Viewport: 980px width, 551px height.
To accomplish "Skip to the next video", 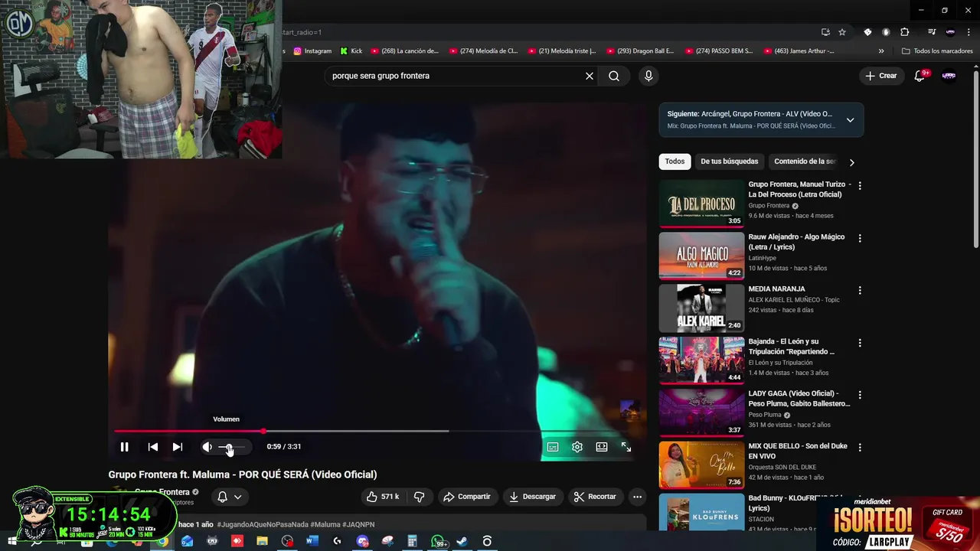I will 178,447.
